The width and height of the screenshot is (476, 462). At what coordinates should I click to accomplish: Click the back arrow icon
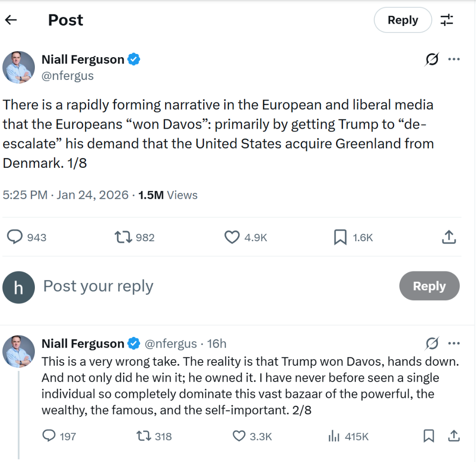click(11, 20)
